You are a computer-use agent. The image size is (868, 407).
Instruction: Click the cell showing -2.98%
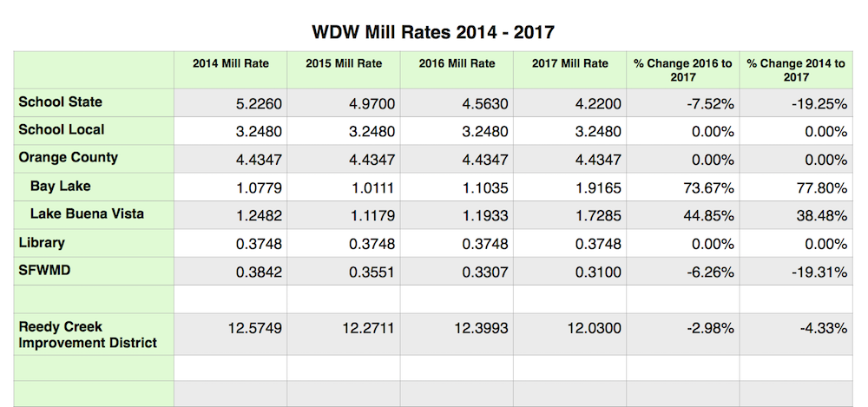pyautogui.click(x=682, y=334)
